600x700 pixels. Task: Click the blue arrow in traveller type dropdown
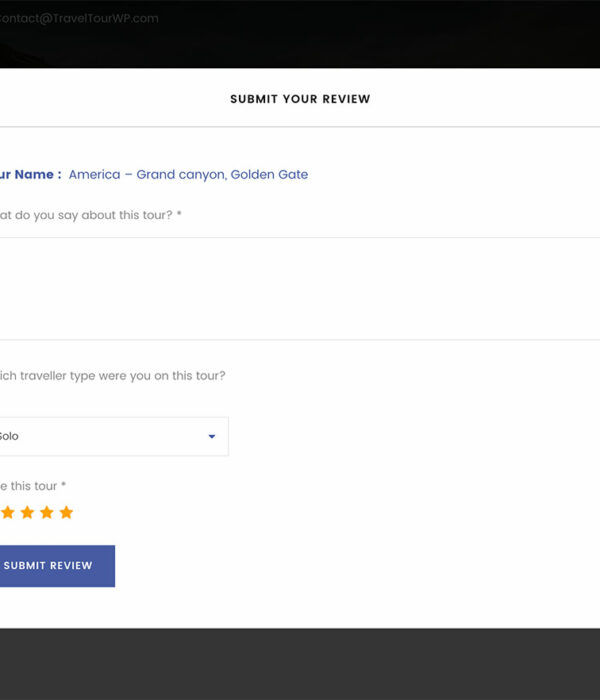[x=212, y=437]
